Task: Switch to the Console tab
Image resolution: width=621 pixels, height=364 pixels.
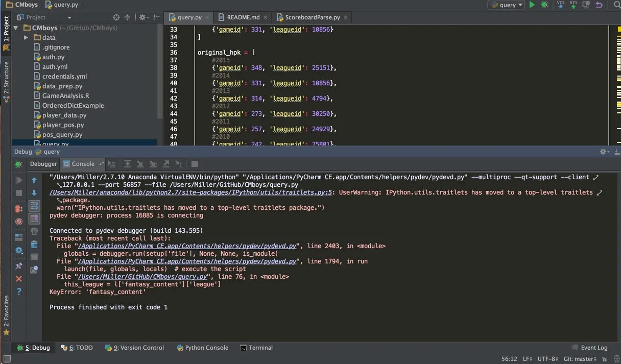Action: (83, 164)
